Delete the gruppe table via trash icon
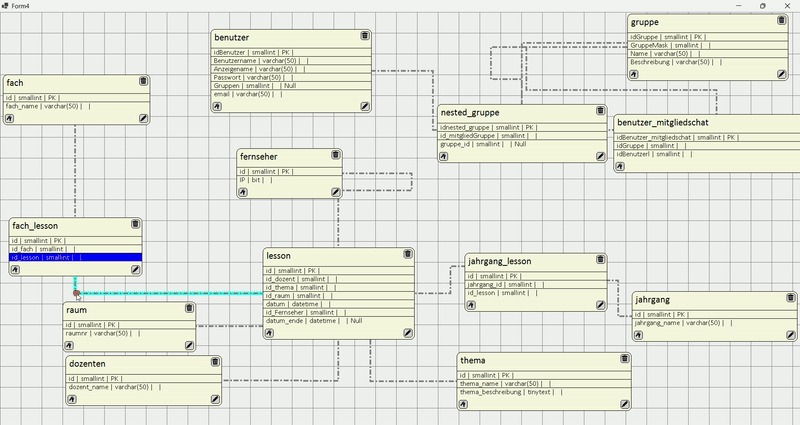This screenshot has width=800, height=425. point(781,21)
